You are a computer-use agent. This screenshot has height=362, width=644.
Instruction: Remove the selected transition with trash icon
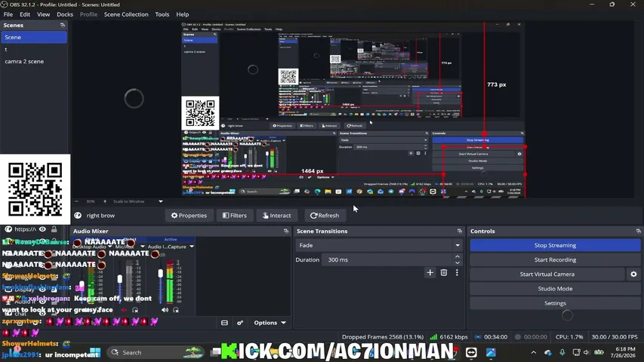tap(444, 272)
